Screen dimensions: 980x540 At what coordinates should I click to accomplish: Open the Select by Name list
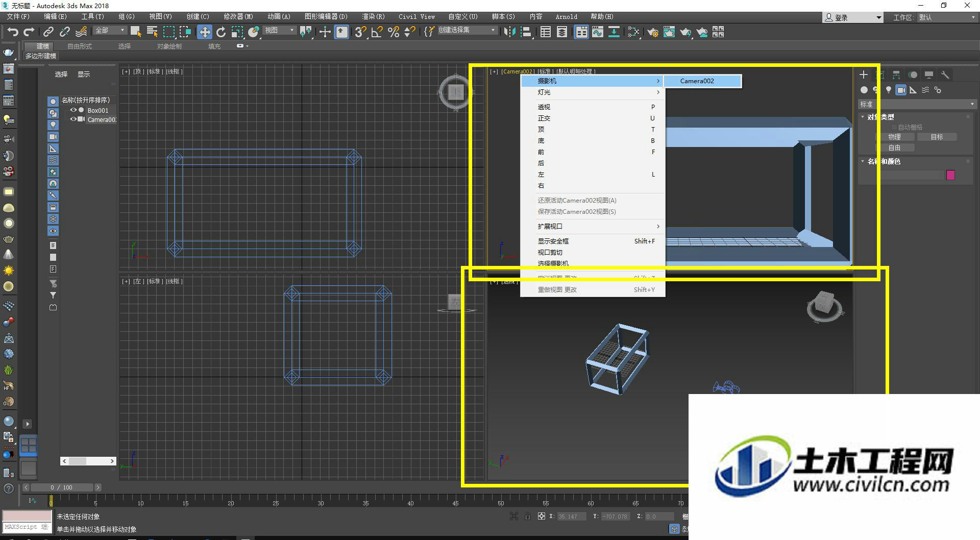point(152,32)
